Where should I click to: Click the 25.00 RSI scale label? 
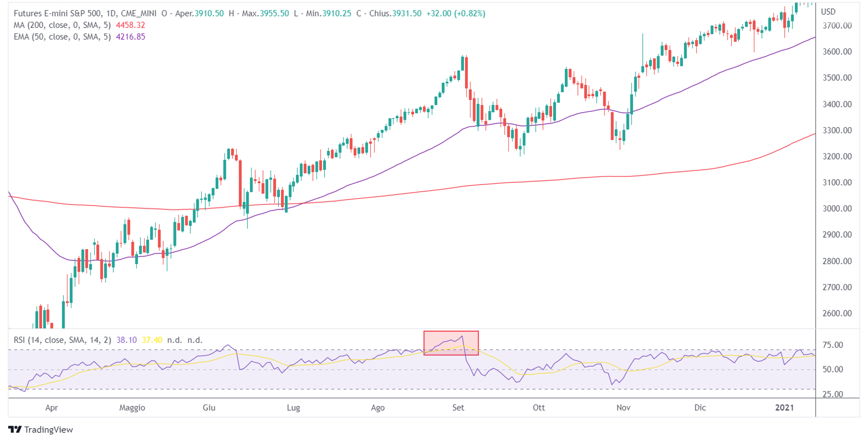pyautogui.click(x=833, y=395)
